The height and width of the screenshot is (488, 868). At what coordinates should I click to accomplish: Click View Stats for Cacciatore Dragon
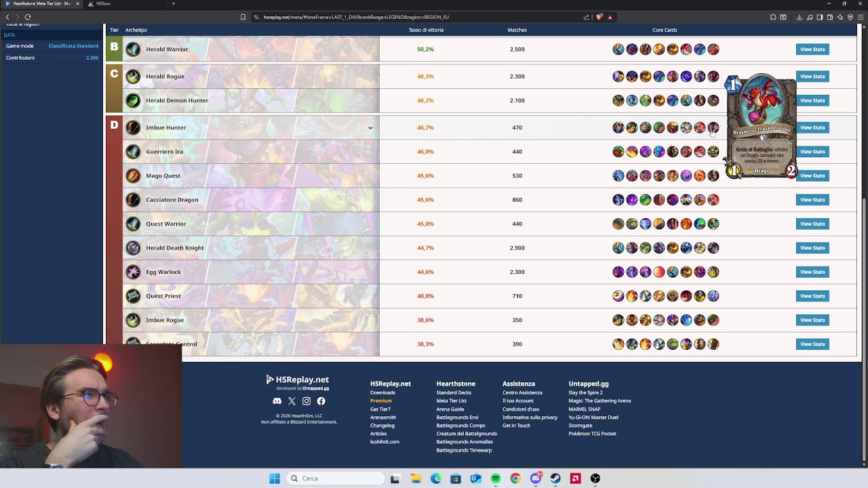[812, 200]
